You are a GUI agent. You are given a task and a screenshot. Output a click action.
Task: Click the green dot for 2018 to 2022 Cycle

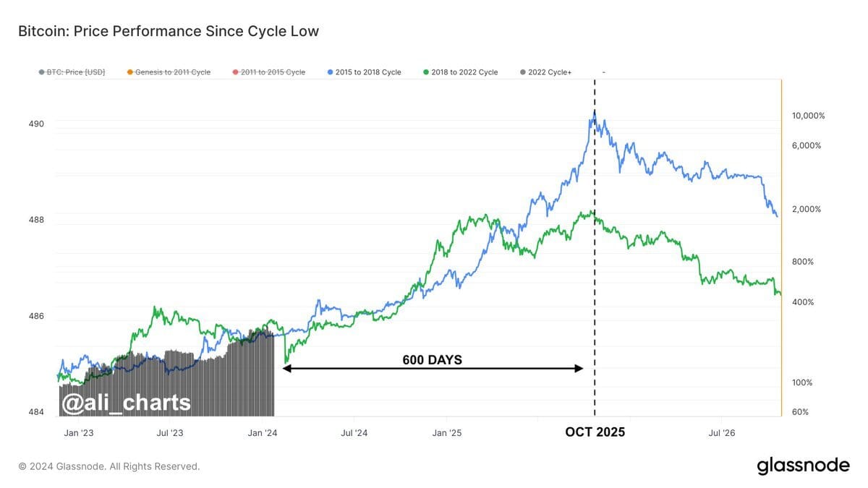pos(426,72)
